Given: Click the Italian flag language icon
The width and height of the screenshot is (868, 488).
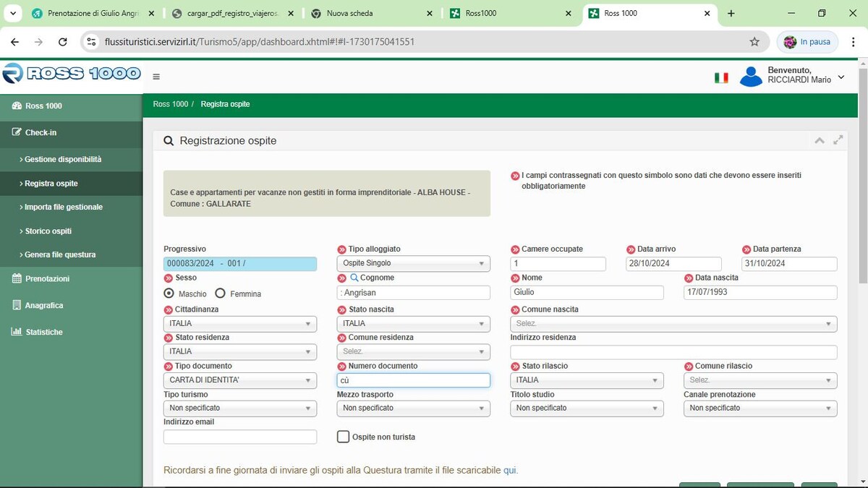Looking at the screenshot, I should (721, 77).
